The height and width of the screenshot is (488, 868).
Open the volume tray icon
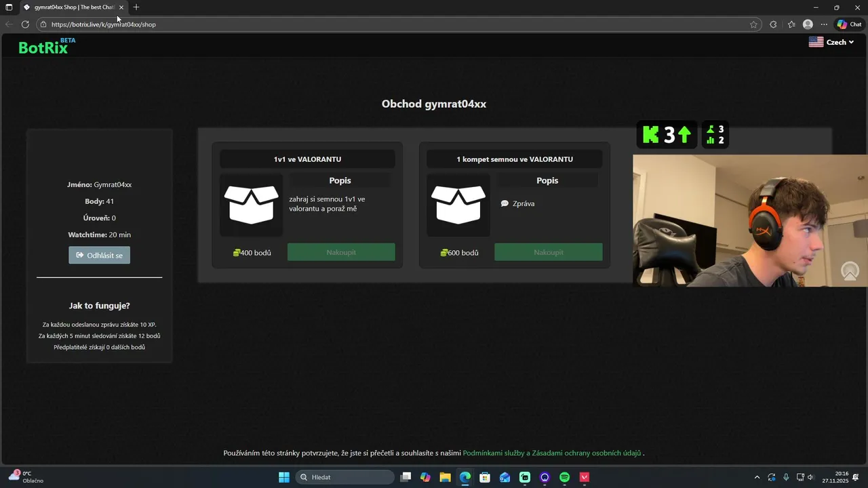tap(811, 477)
